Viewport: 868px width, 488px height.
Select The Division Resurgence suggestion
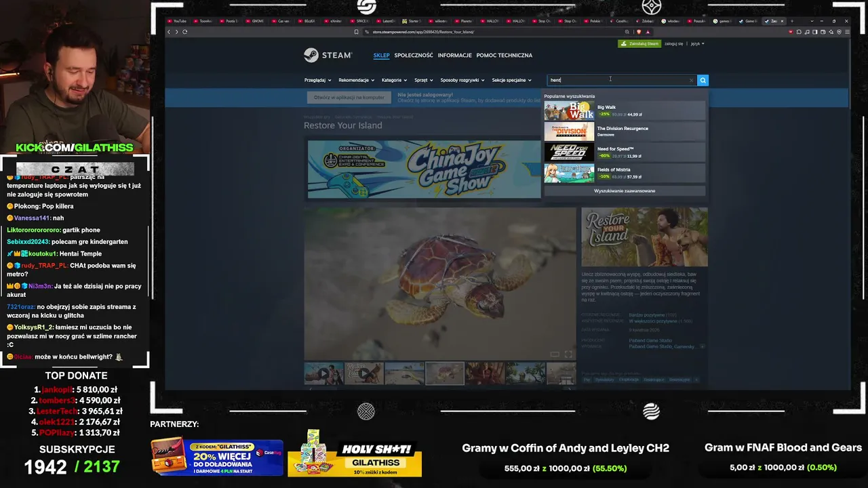coord(625,131)
